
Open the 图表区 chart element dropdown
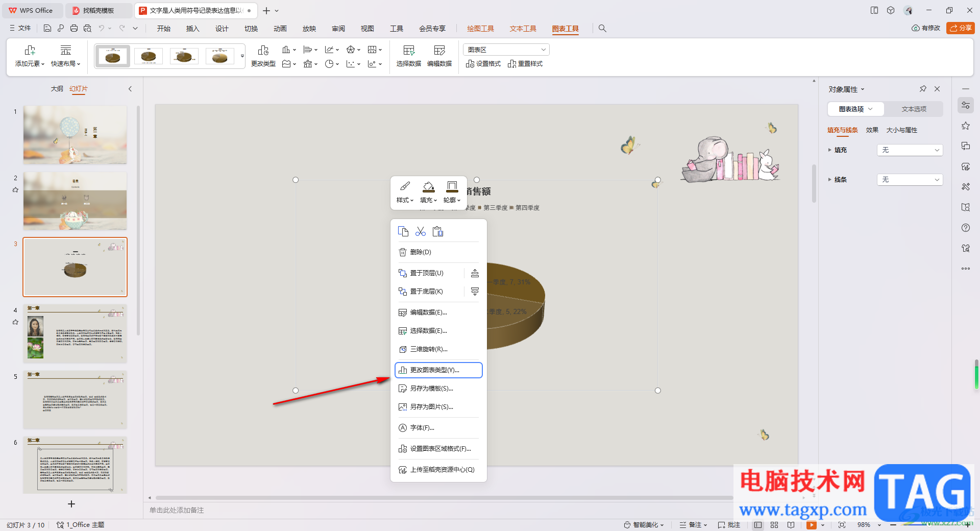[506, 50]
